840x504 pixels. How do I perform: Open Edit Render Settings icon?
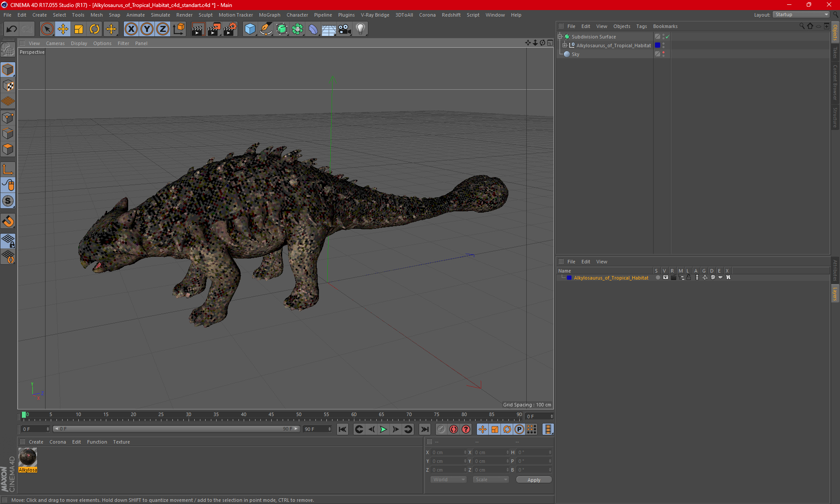pyautogui.click(x=230, y=29)
